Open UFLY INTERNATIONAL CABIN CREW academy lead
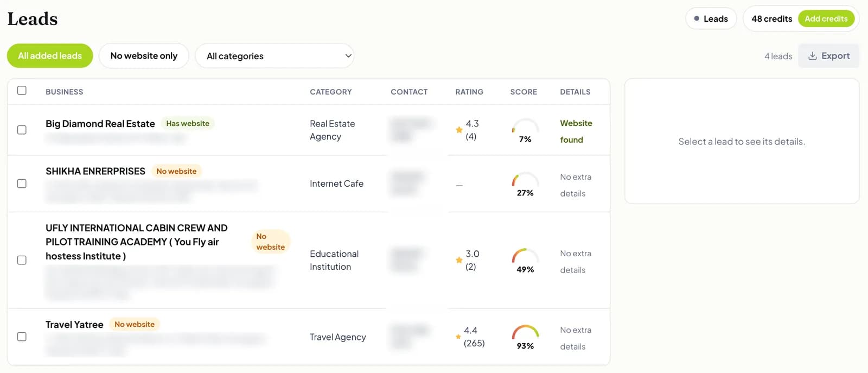 [x=137, y=242]
